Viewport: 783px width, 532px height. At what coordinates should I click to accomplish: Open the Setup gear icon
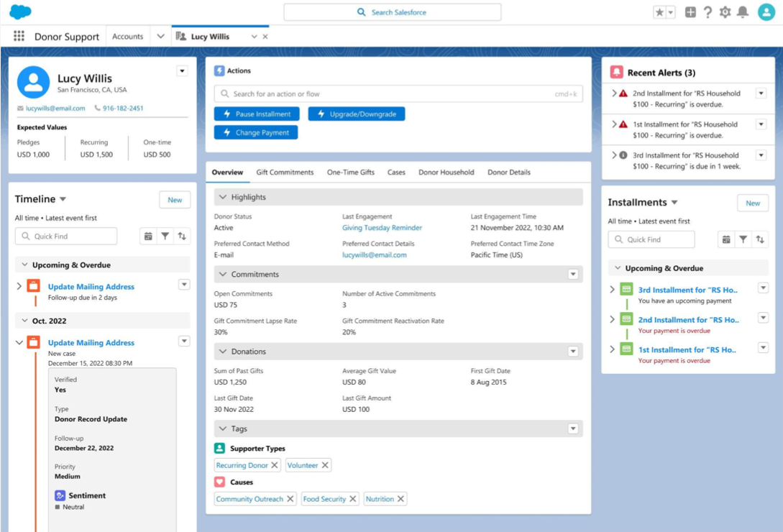725,12
